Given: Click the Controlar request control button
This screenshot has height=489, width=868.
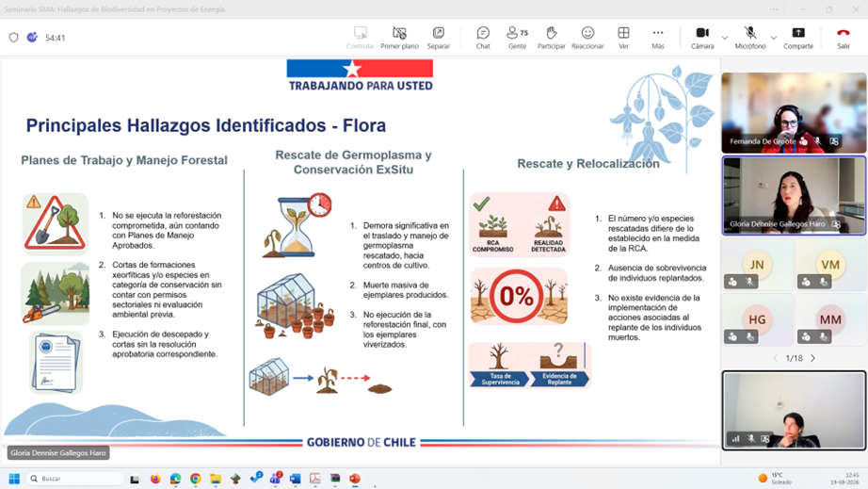Looking at the screenshot, I should [361, 38].
